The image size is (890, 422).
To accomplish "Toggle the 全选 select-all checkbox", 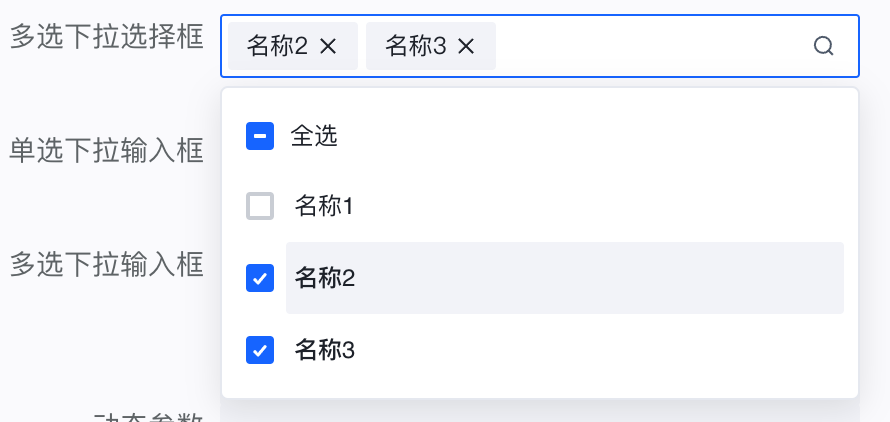I will [x=260, y=136].
